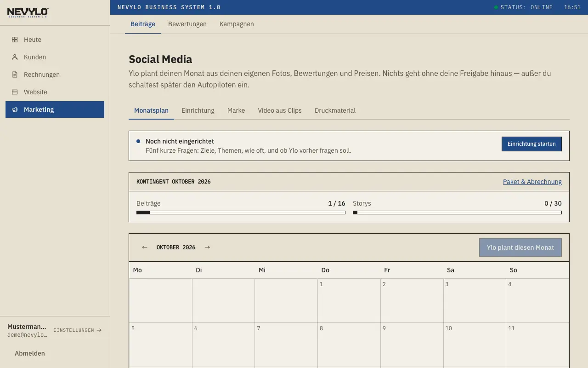The width and height of the screenshot is (588, 368).
Task: Click NEVYLO BUSINESS SYSTEM 1.0 title
Action: tap(169, 7)
